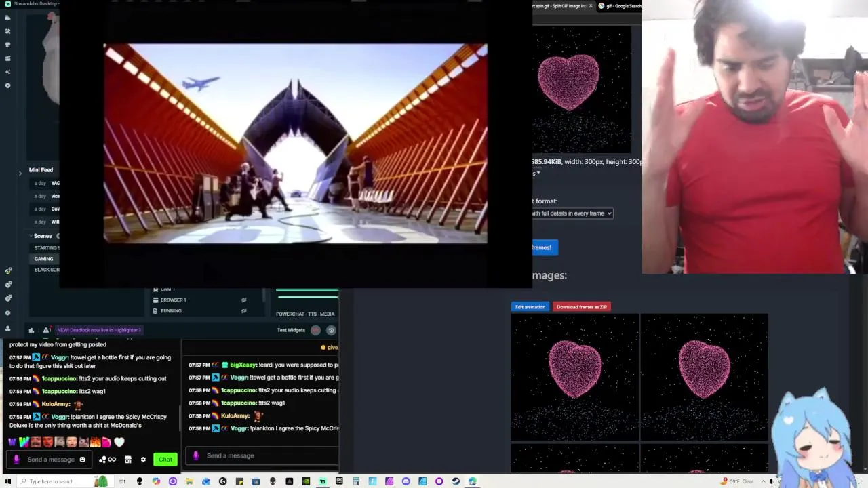Viewport: 868px width, 488px height.
Task: Open the Windows Start menu
Action: pos(7,481)
